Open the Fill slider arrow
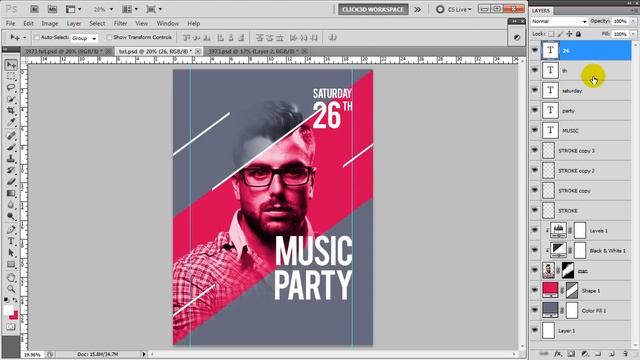The width and height of the screenshot is (640, 360). pyautogui.click(x=633, y=34)
